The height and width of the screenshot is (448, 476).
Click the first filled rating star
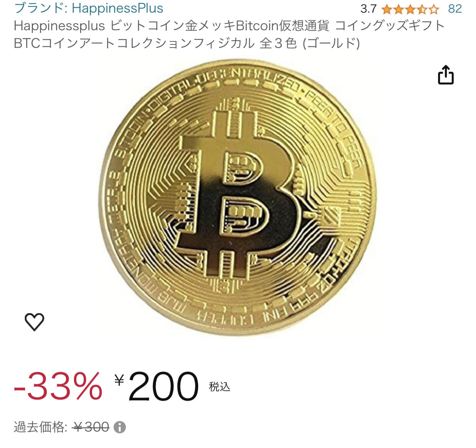click(387, 9)
